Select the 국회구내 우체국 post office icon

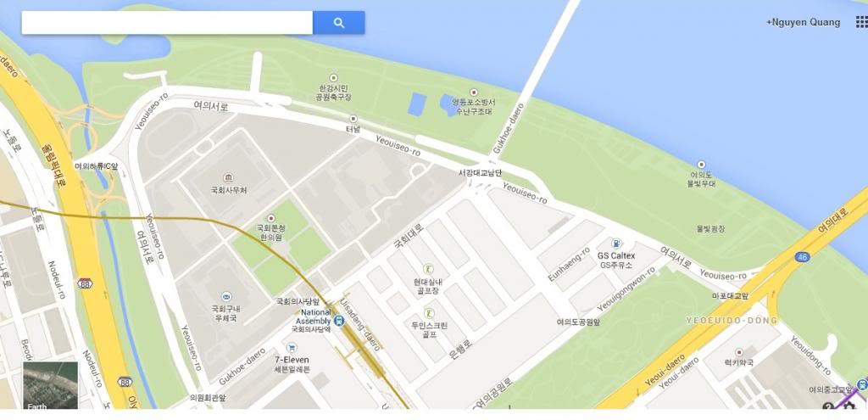(225, 296)
